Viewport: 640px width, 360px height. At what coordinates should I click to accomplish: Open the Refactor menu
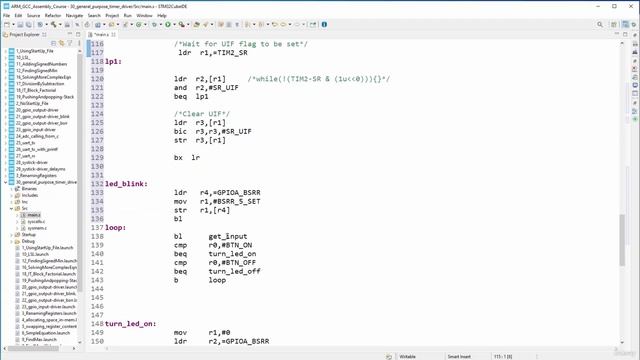(53, 16)
